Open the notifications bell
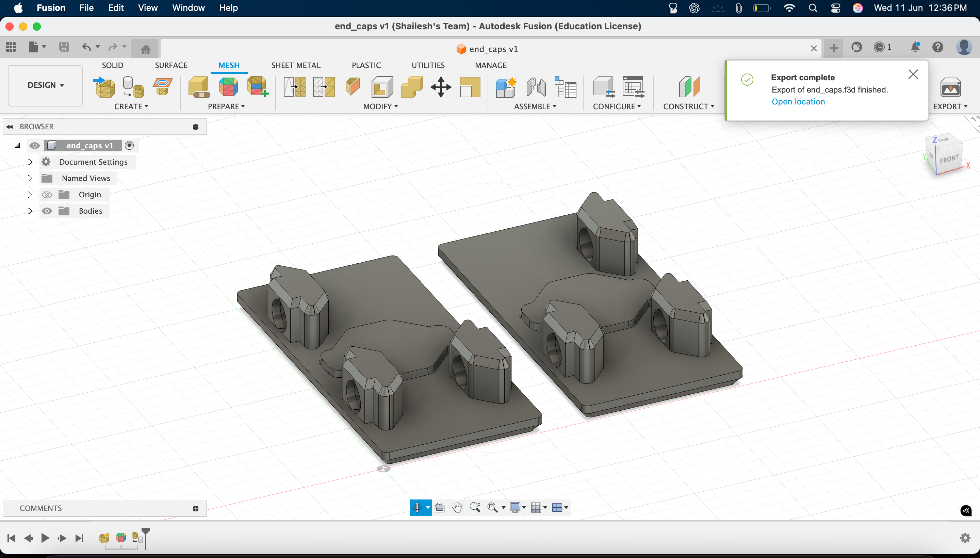The image size is (980, 558). (x=915, y=47)
